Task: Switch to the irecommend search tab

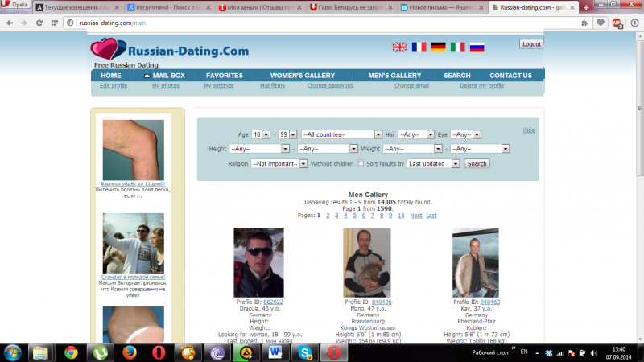Action: (169, 7)
